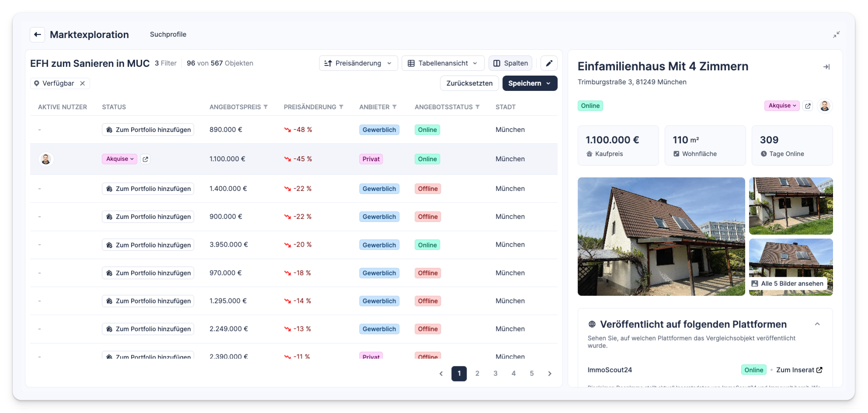This screenshot has width=868, height=413.
Task: Close the detail panel with the arrow-to-bar icon
Action: [x=826, y=67]
